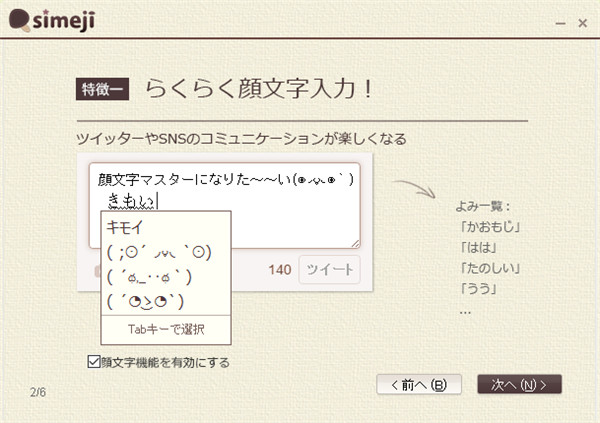
Task: Click the 2/6 page indicator
Action: [38, 392]
